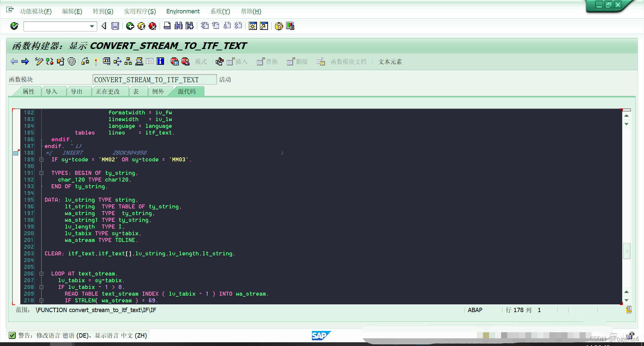Toggle Display/Change pencil icon

39,61
